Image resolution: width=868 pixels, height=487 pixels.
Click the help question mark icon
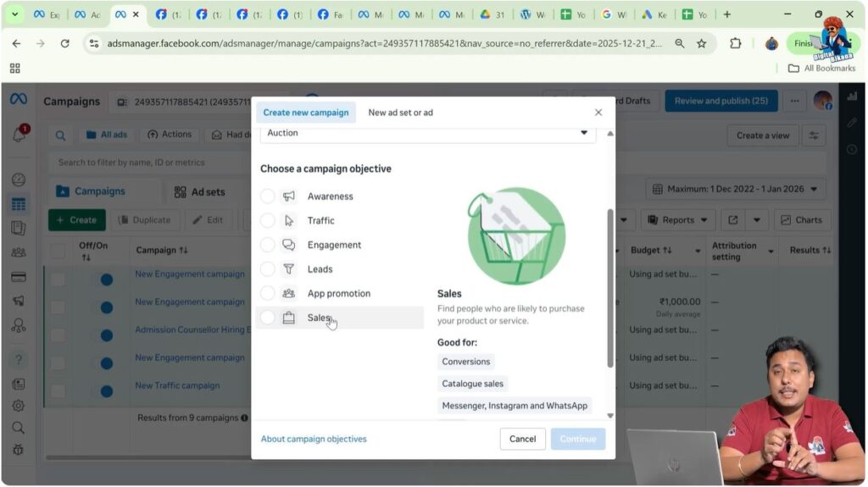18,360
